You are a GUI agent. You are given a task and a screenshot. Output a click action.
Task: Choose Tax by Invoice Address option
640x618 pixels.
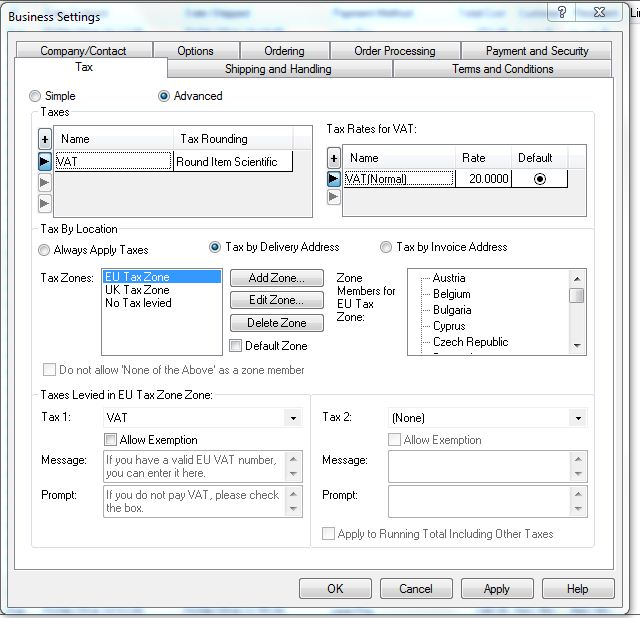click(386, 247)
